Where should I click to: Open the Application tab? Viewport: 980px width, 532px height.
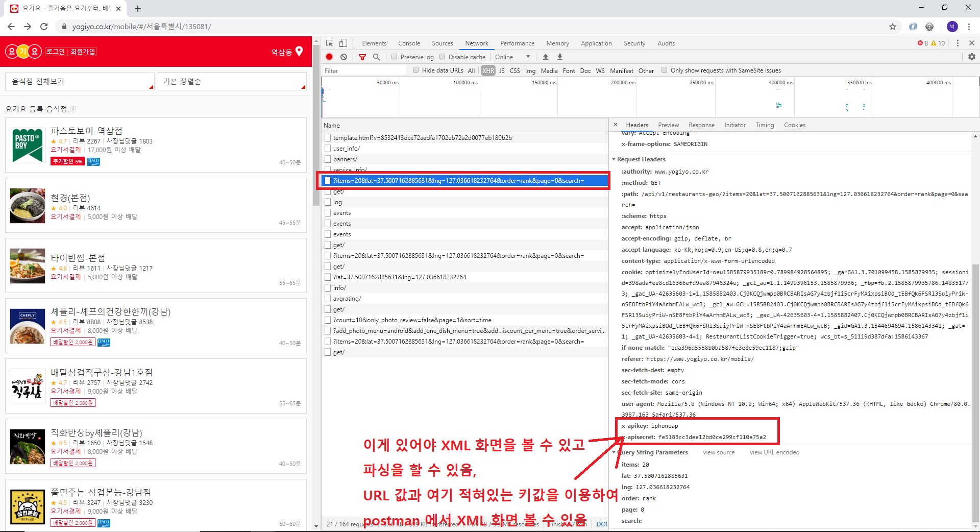coord(596,43)
